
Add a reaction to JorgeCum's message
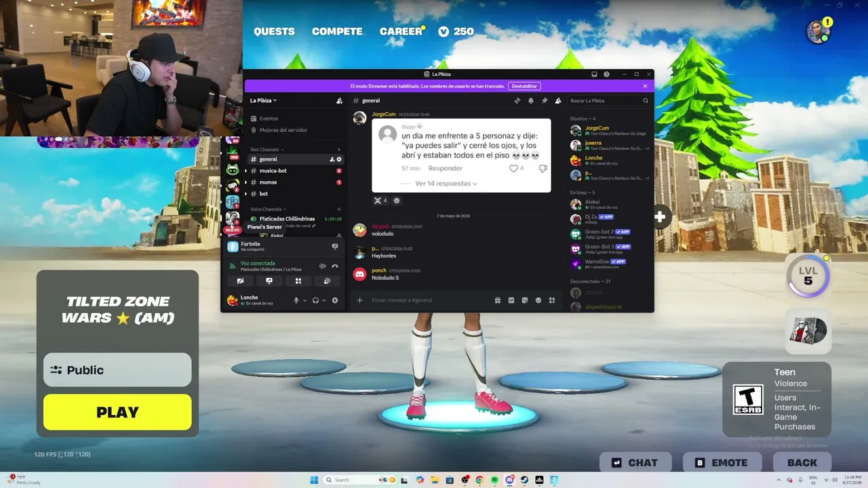(397, 201)
